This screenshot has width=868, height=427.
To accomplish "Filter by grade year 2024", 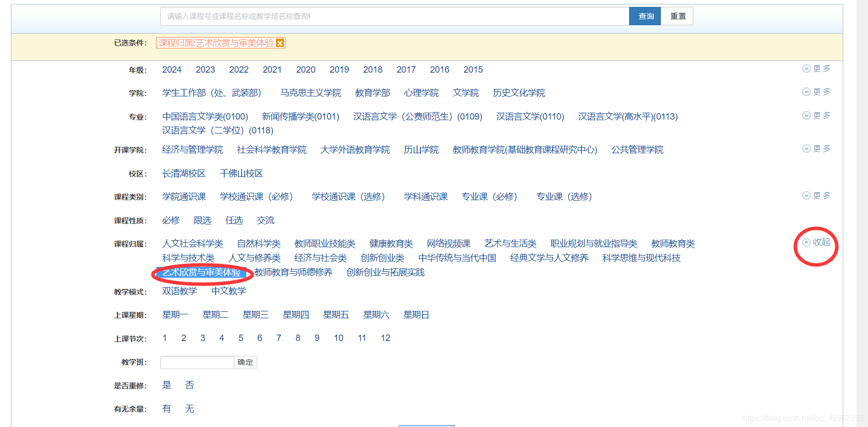I will tap(172, 70).
